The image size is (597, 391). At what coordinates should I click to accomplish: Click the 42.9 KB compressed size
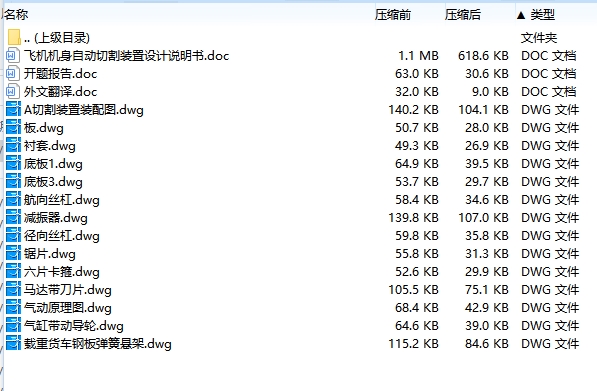point(487,308)
